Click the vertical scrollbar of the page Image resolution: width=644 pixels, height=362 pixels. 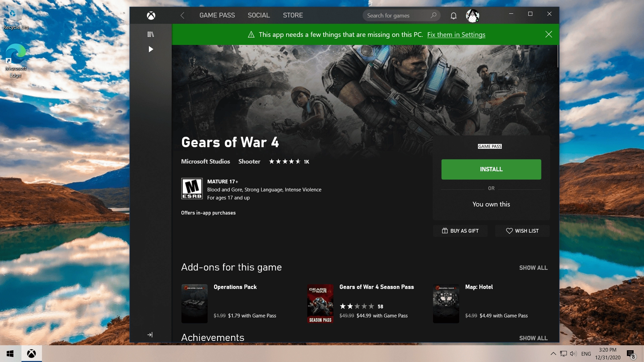(557, 56)
